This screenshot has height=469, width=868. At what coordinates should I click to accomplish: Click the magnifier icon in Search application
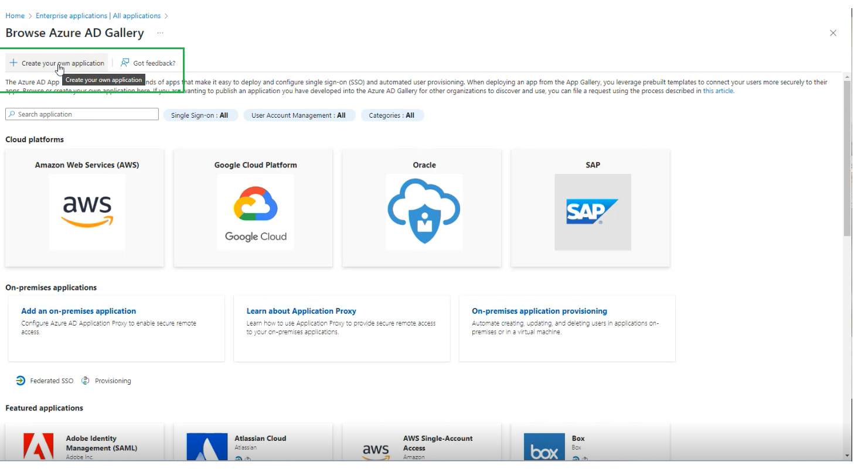tap(12, 114)
